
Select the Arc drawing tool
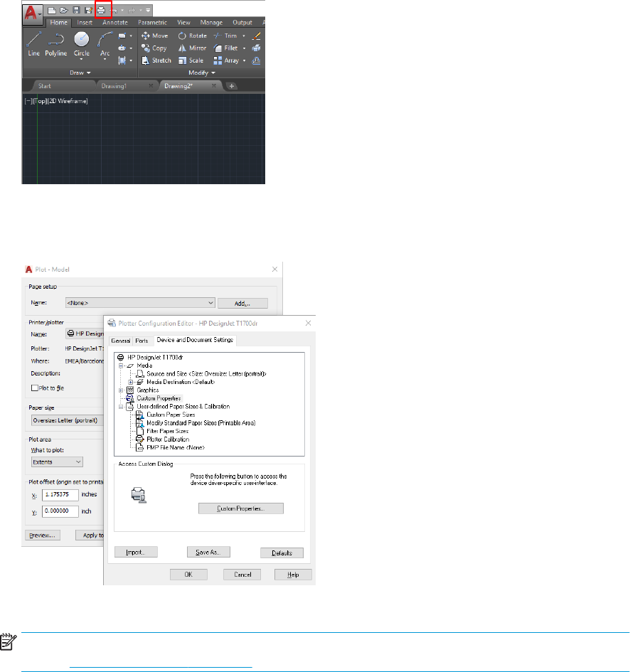pos(105,45)
